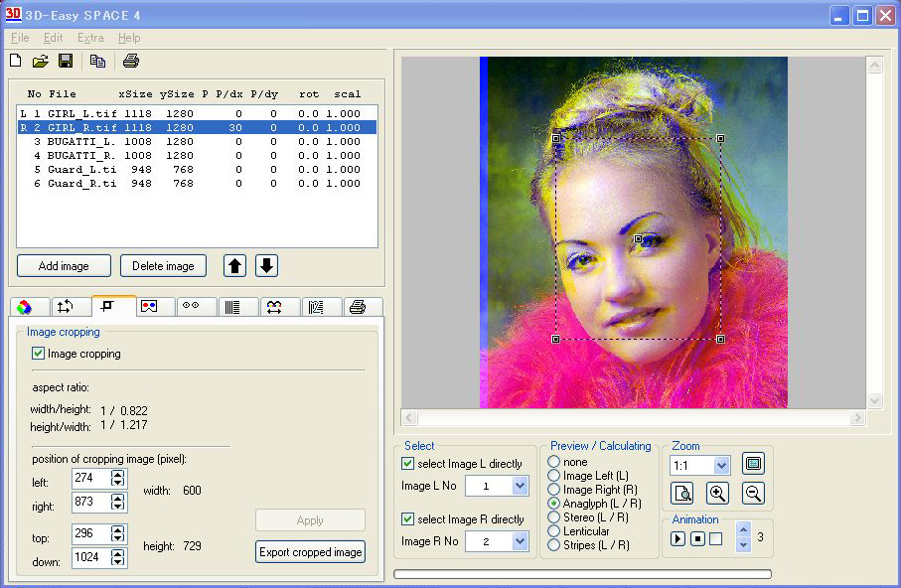The width and height of the screenshot is (901, 588).
Task: Open the Extra menu
Action: pos(90,38)
